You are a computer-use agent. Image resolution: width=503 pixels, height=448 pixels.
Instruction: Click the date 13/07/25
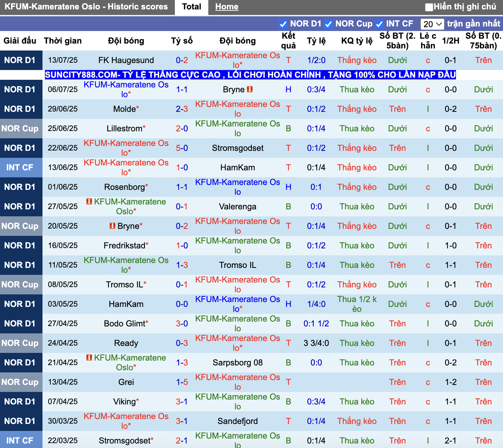point(63,60)
